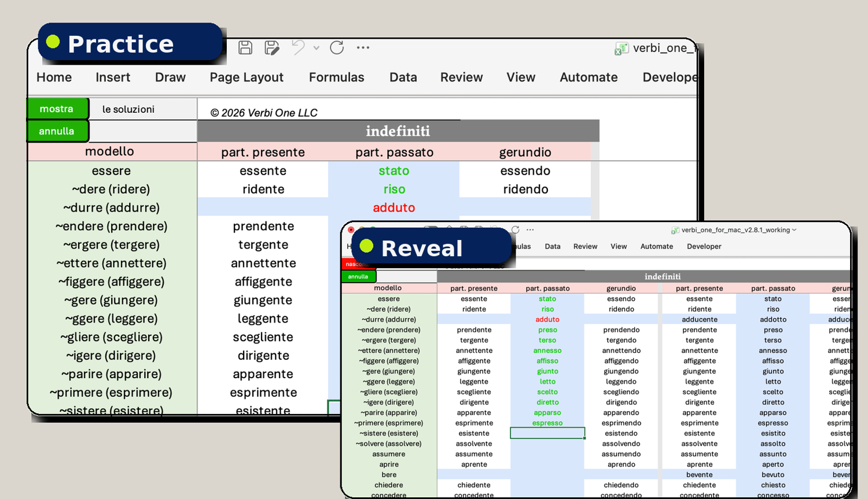Click the Redo circular arrow in Reveal window
Screen dimensions: 868x499
coord(515,230)
